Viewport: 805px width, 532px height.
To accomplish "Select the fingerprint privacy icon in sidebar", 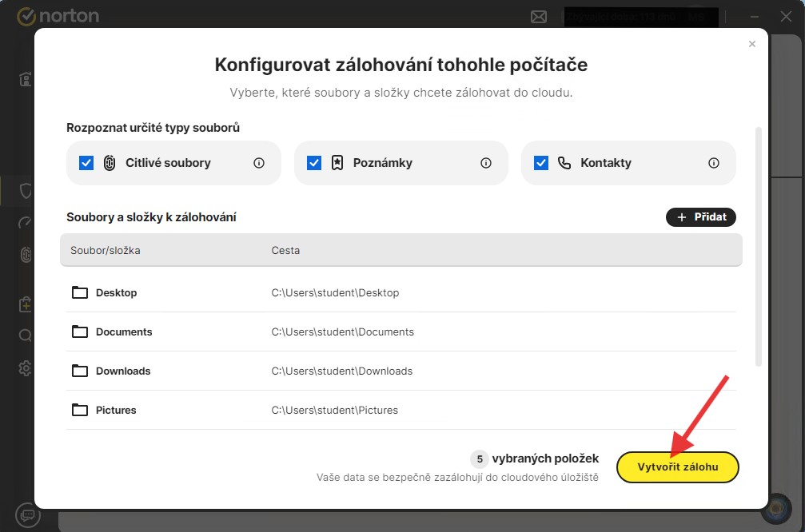I will coord(26,255).
